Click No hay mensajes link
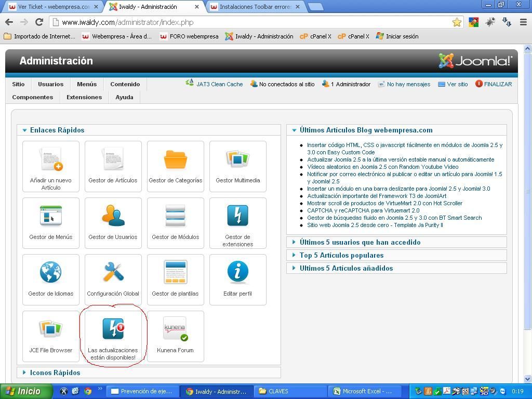 (x=408, y=84)
